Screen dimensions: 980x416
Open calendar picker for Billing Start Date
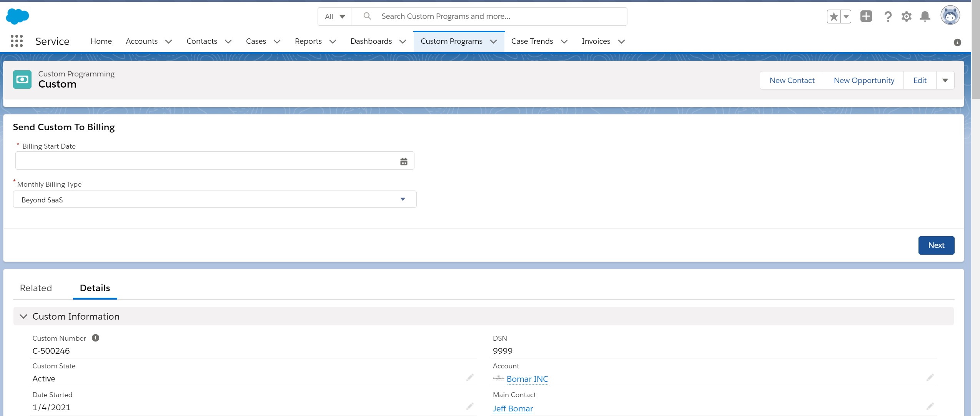(403, 162)
